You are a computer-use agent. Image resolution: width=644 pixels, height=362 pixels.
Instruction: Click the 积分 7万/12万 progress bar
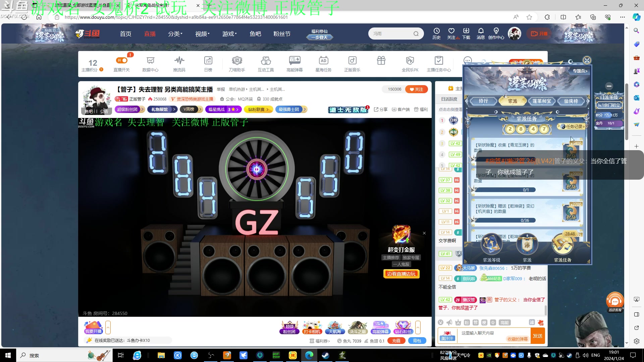(x=609, y=115)
